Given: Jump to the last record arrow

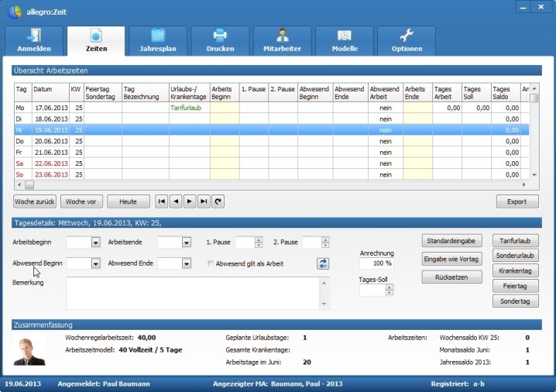Looking at the screenshot, I should 204,201.
